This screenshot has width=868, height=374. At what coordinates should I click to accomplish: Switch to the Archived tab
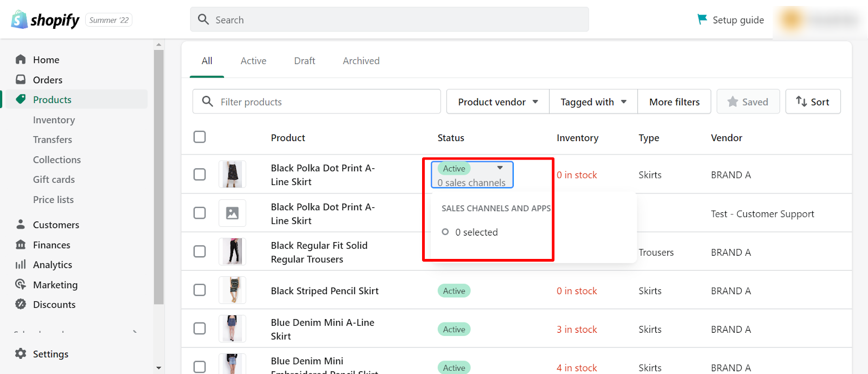[361, 61]
